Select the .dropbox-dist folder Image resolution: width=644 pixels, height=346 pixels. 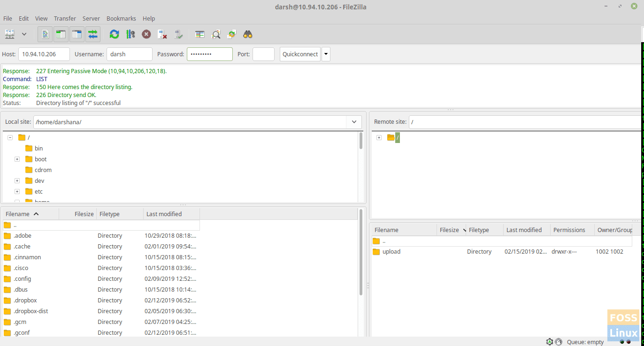tap(101, 311)
